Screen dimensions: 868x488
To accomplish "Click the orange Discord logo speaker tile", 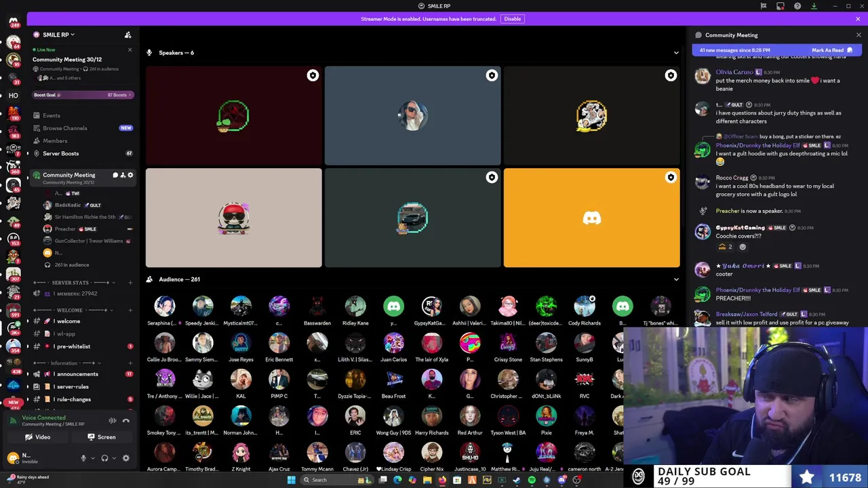I will coord(591,218).
